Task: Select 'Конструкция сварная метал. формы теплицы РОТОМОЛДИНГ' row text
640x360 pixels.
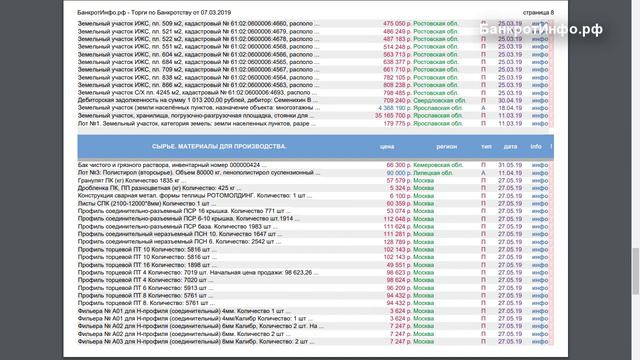Action: coord(195,196)
